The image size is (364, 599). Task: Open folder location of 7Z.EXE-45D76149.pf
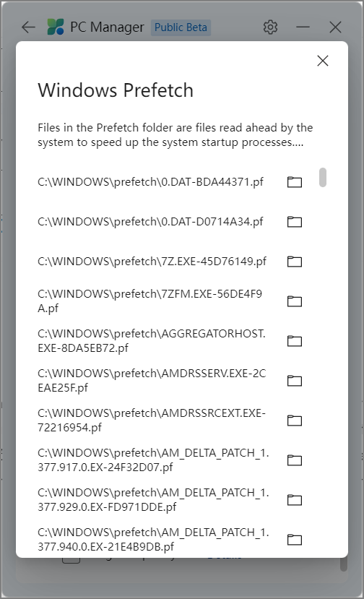pos(295,262)
